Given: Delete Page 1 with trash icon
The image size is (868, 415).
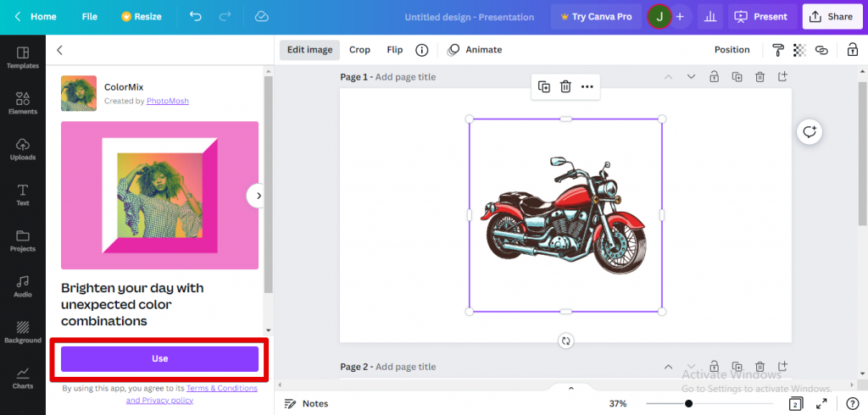Looking at the screenshot, I should coord(760,77).
